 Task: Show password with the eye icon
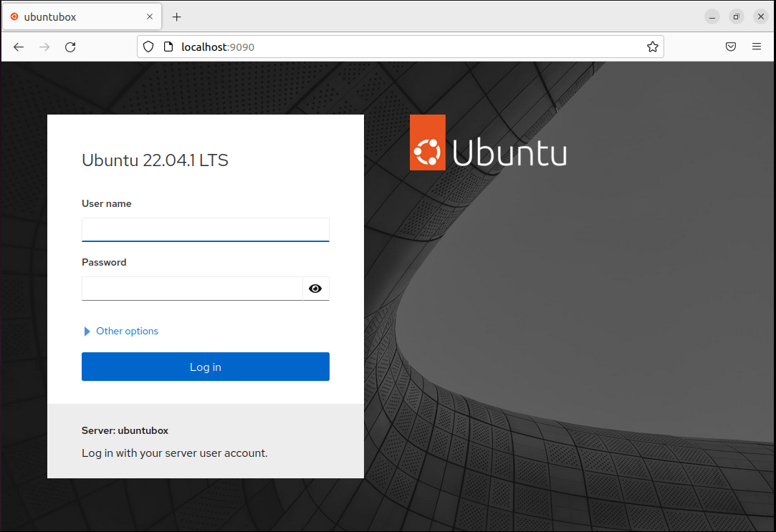pos(315,289)
